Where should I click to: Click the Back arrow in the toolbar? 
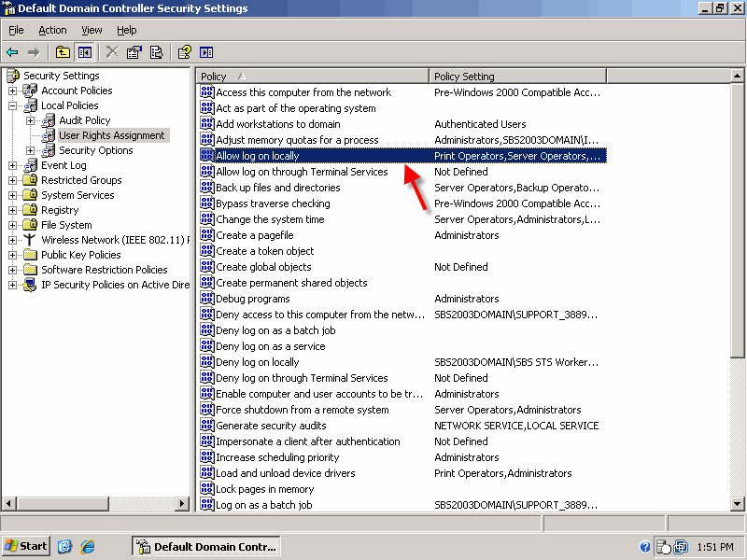[x=12, y=52]
